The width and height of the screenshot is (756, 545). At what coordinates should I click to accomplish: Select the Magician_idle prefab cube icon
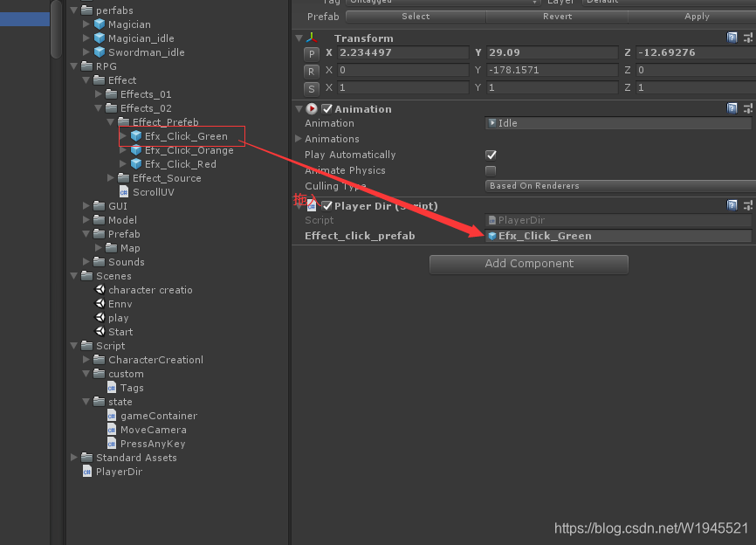click(x=100, y=38)
